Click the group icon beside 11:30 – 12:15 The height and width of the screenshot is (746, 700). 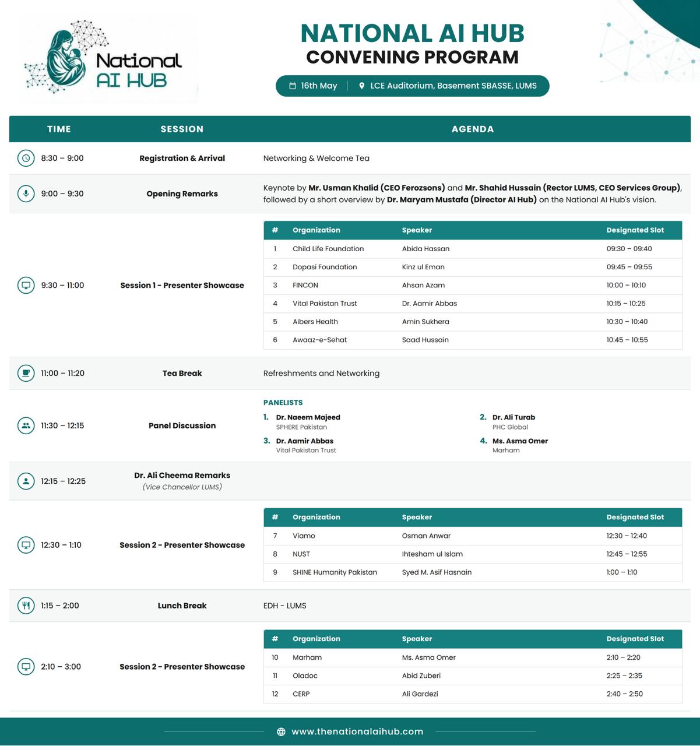(26, 425)
